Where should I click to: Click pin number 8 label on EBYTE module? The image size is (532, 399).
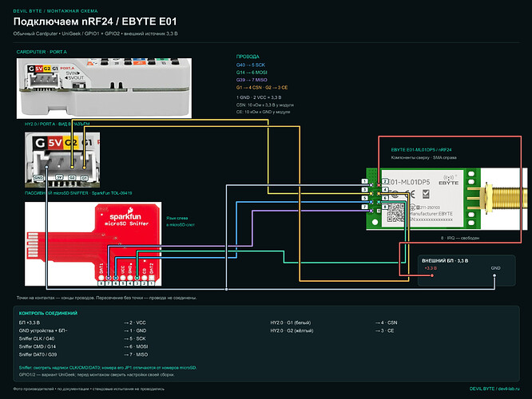385,207
